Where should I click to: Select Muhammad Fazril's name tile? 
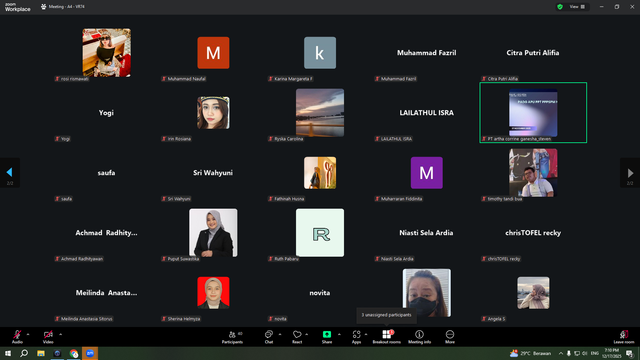point(427,53)
